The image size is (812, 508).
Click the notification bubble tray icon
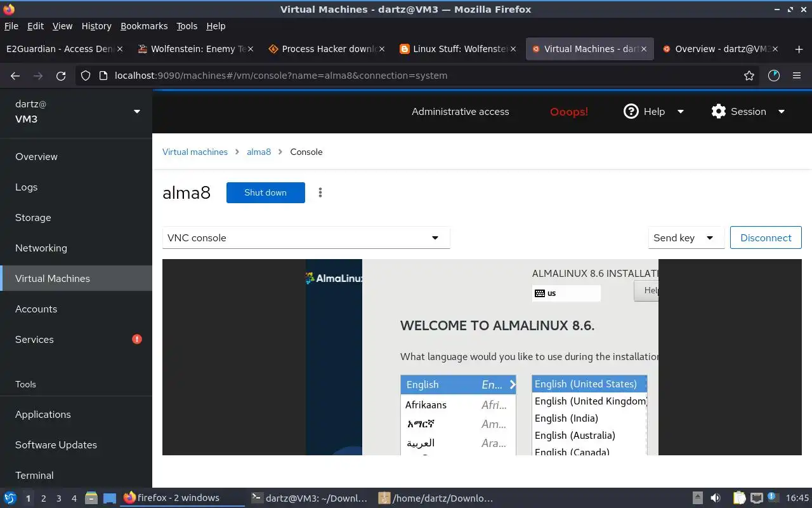[773, 497]
